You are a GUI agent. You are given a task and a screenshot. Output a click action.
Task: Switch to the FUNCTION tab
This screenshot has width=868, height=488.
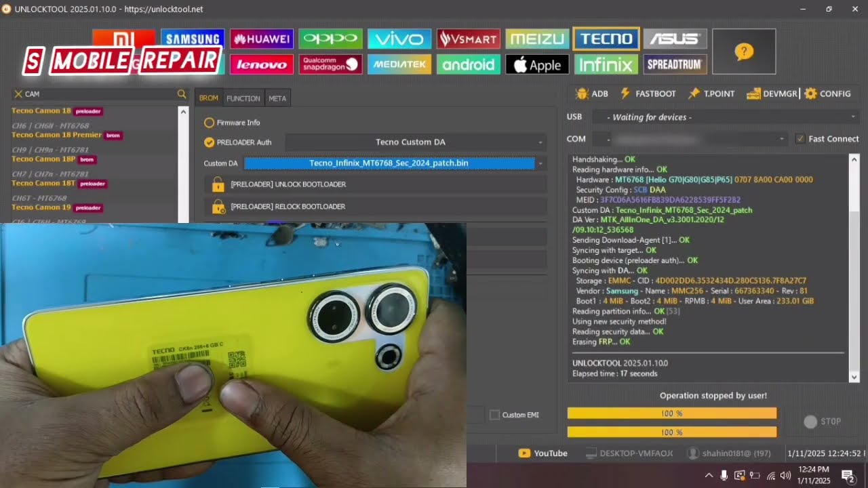pos(243,98)
